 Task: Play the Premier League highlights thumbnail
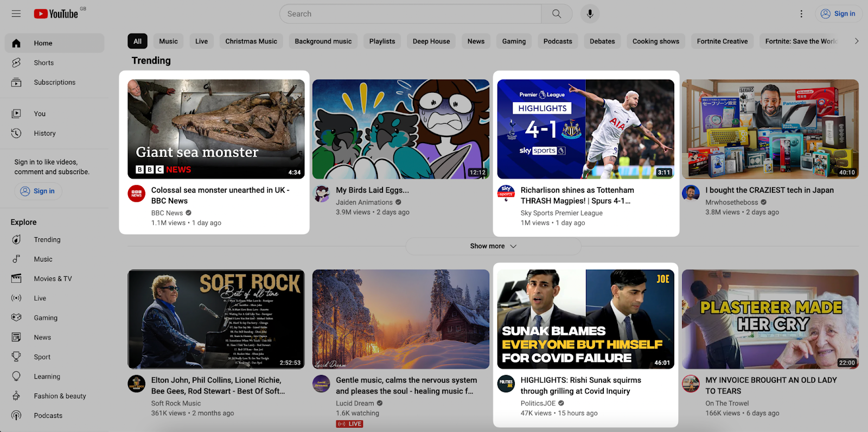click(x=585, y=129)
